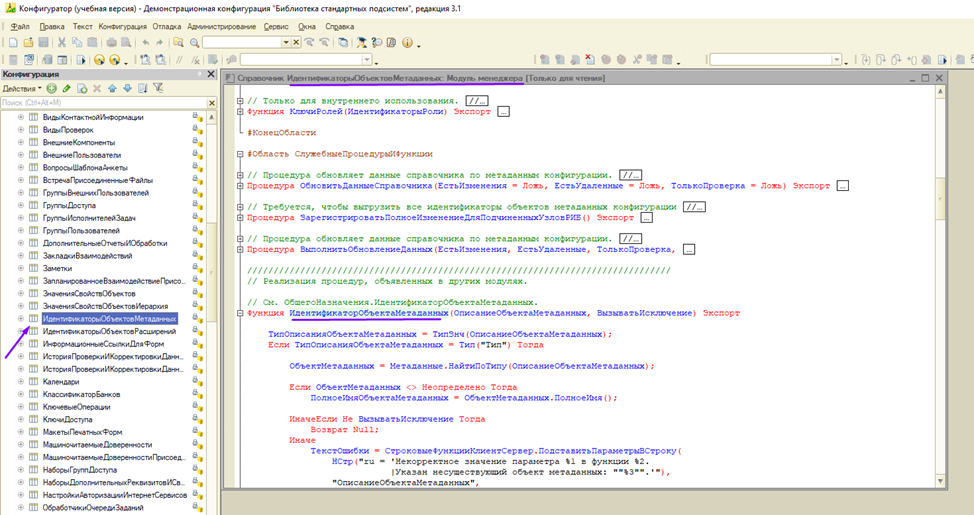Click 'Возврат Null;' code line
Viewport: 974px width, 515px height.
click(x=345, y=430)
